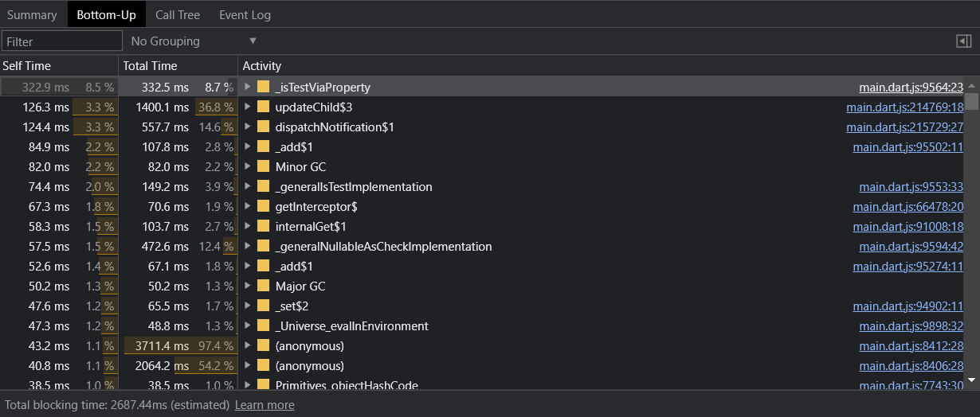This screenshot has height=417, width=980.
Task: Click the yellow scripting icon beside dispatchNotification$1
Action: pyautogui.click(x=263, y=127)
